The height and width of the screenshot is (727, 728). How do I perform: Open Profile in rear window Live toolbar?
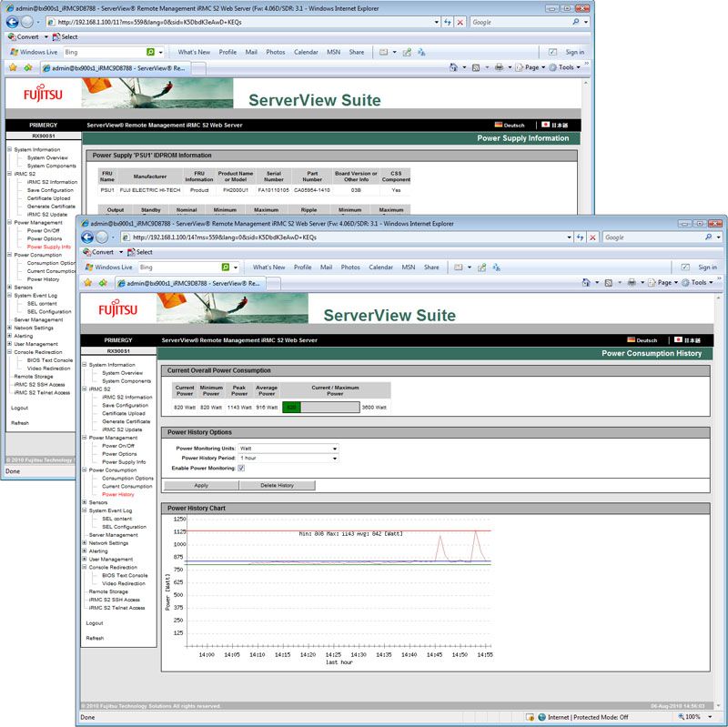pyautogui.click(x=227, y=52)
